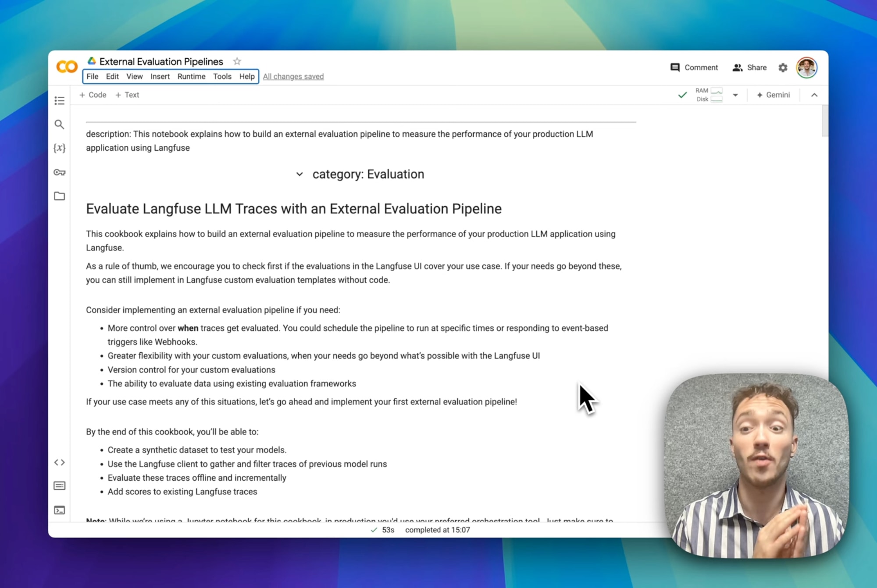877x588 pixels.
Task: Open the variables inspector panel
Action: 60,148
